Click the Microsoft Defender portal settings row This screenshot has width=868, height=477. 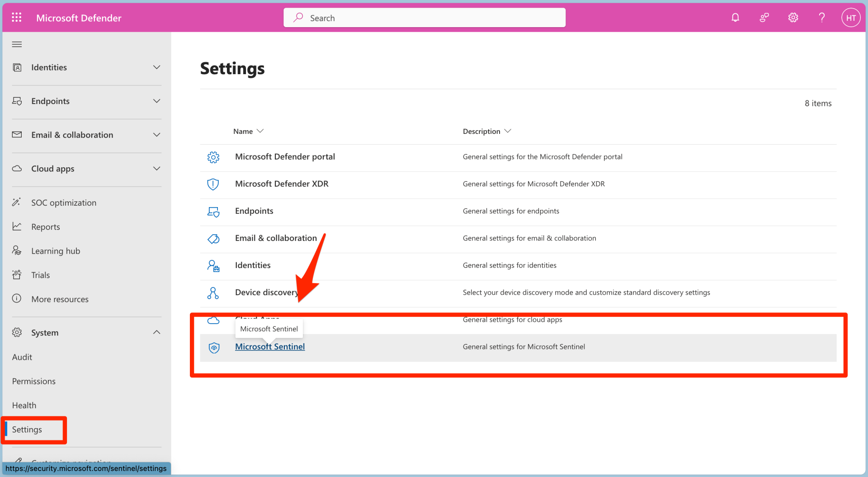(285, 156)
